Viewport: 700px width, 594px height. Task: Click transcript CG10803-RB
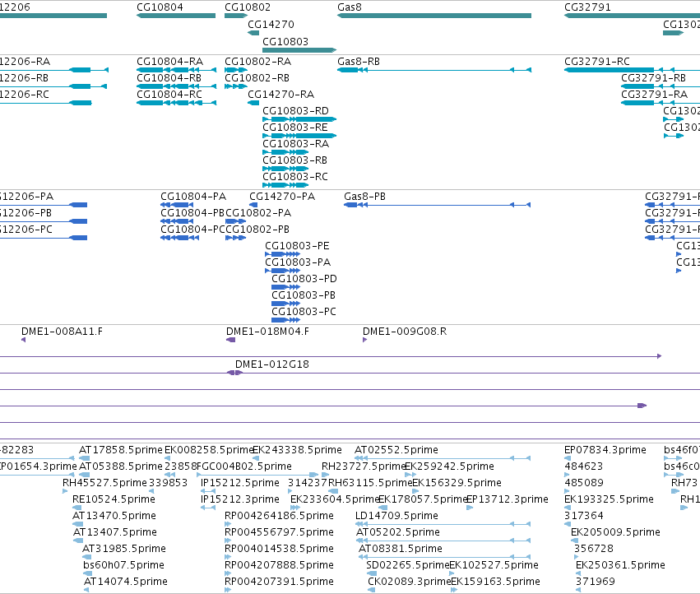click(285, 169)
